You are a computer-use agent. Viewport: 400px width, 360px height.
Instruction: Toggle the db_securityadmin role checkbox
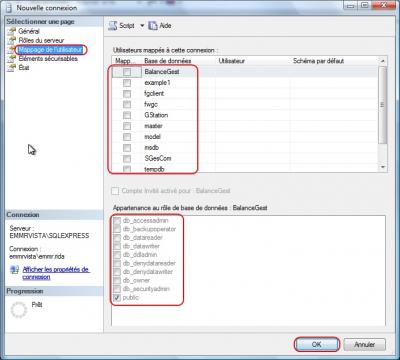pyautogui.click(x=117, y=289)
